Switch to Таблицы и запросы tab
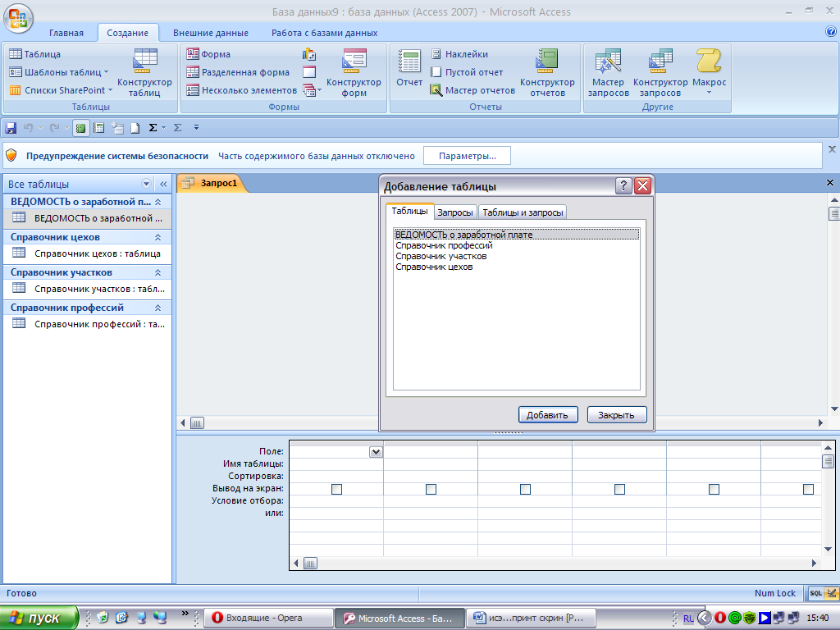Screen dimensions: 840x630 [x=523, y=212]
